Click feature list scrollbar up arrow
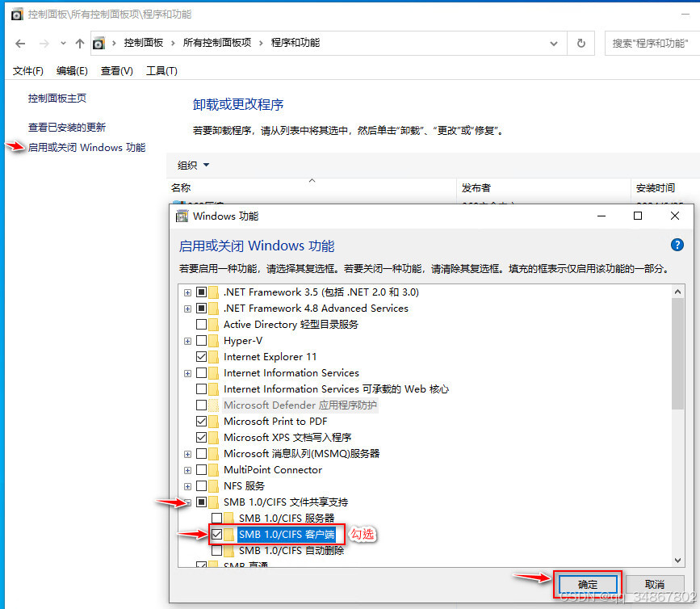 coord(677,292)
